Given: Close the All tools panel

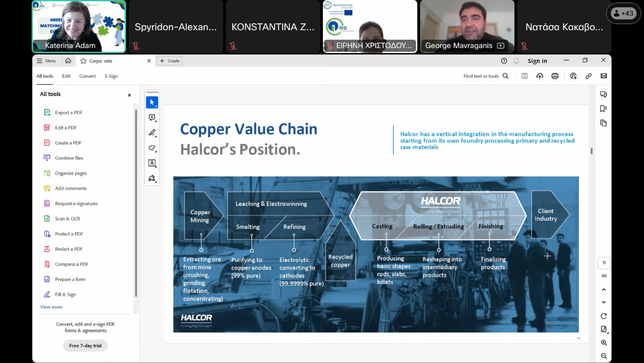Looking at the screenshot, I should click(x=129, y=95).
